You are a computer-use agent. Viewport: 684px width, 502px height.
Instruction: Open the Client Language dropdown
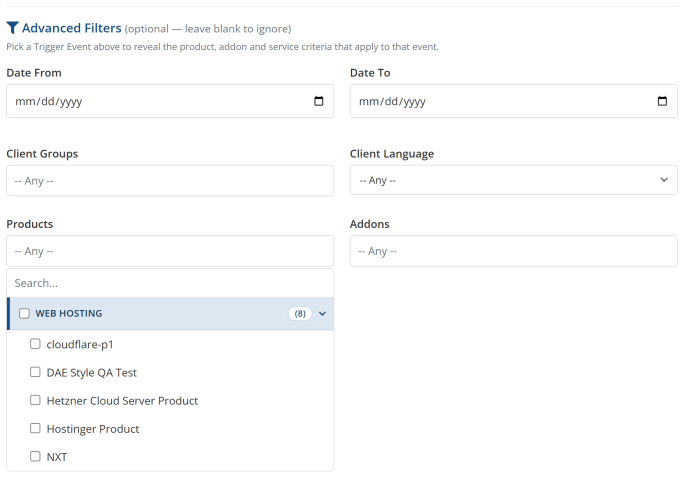pyautogui.click(x=513, y=180)
